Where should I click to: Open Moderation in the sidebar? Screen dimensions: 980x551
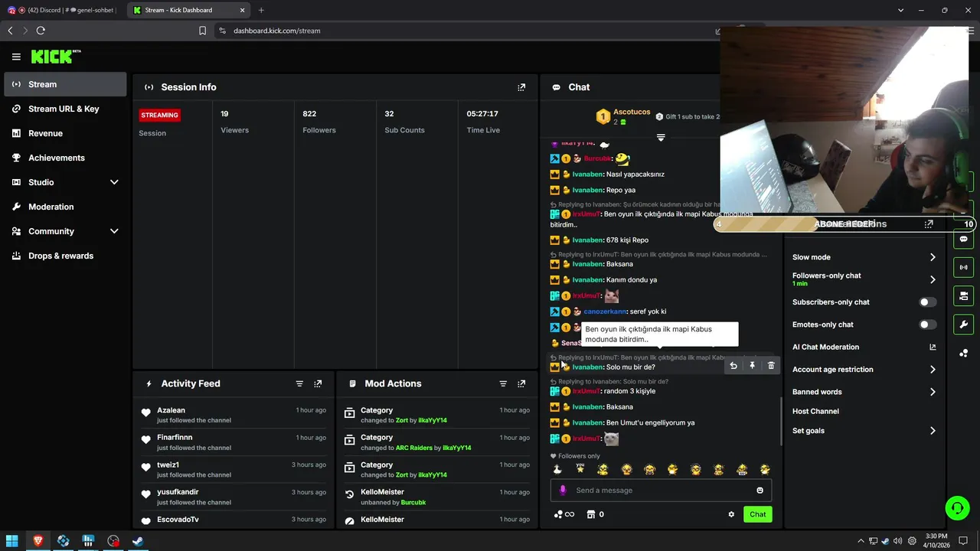pyautogui.click(x=65, y=207)
